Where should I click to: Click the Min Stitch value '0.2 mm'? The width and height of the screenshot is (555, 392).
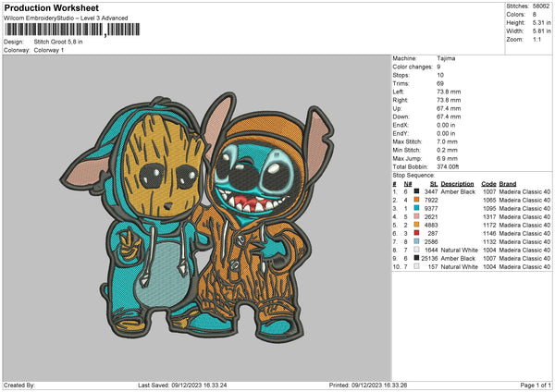pos(447,150)
